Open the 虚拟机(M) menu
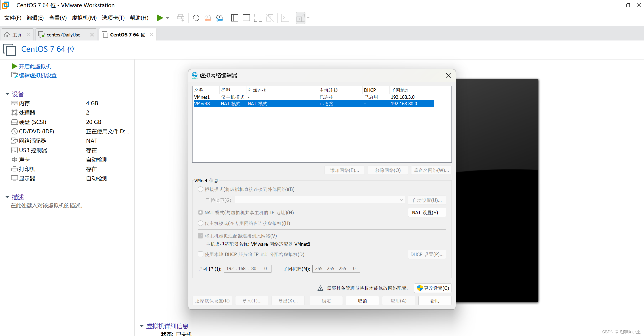Viewport: 644px width, 336px height. [84, 18]
